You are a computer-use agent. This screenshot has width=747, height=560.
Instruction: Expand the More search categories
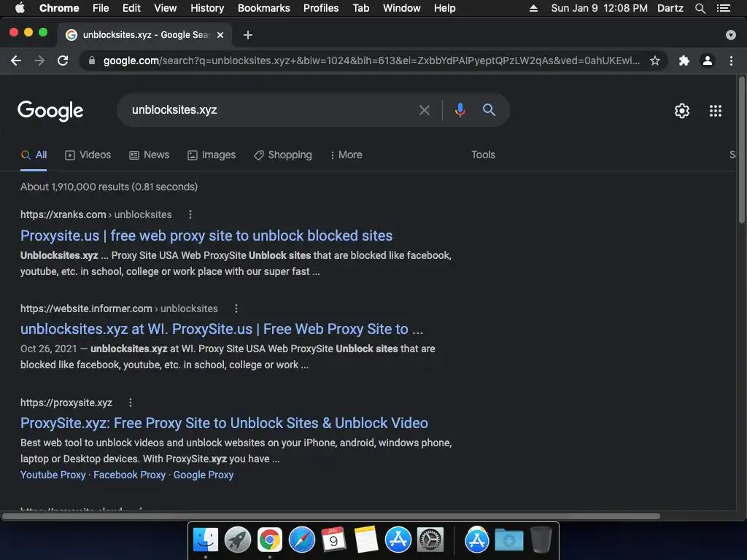pos(347,155)
